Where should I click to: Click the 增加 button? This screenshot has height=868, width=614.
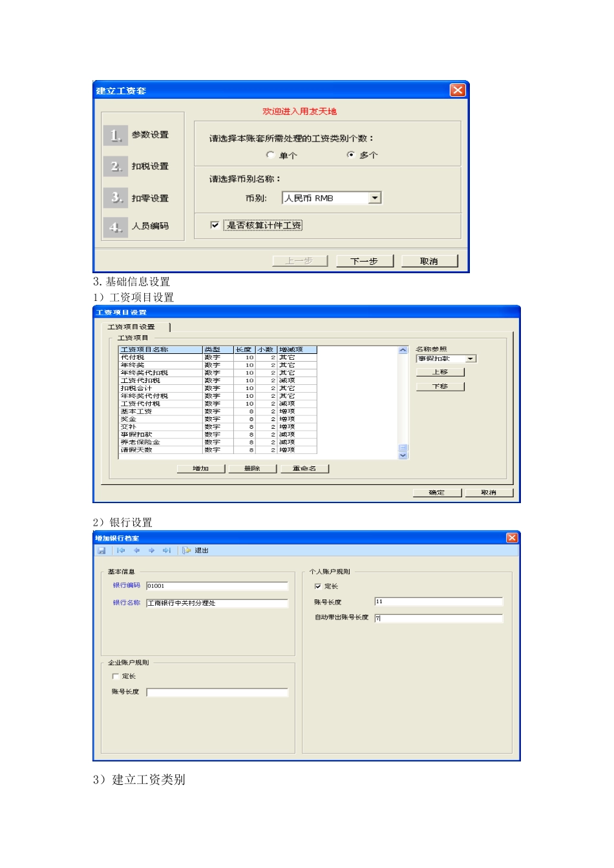(x=201, y=468)
